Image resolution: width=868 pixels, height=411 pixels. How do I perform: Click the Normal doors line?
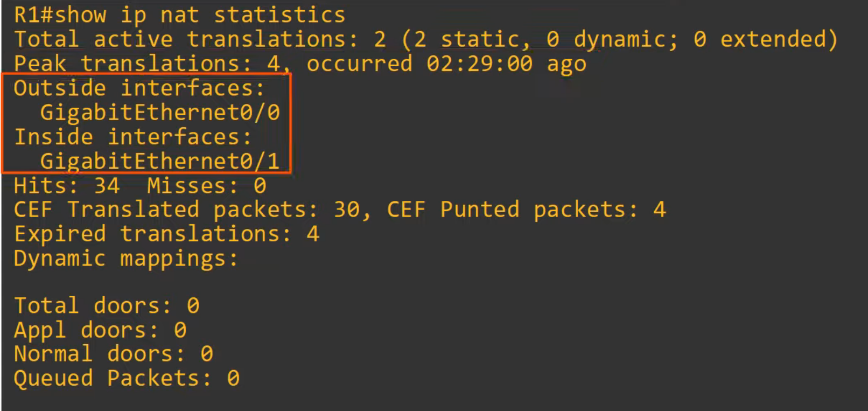tap(113, 354)
